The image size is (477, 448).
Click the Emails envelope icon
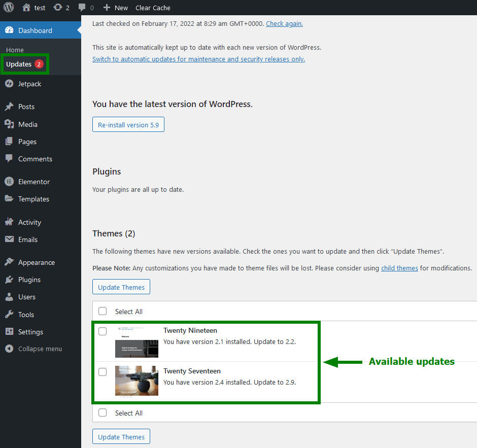click(x=10, y=239)
